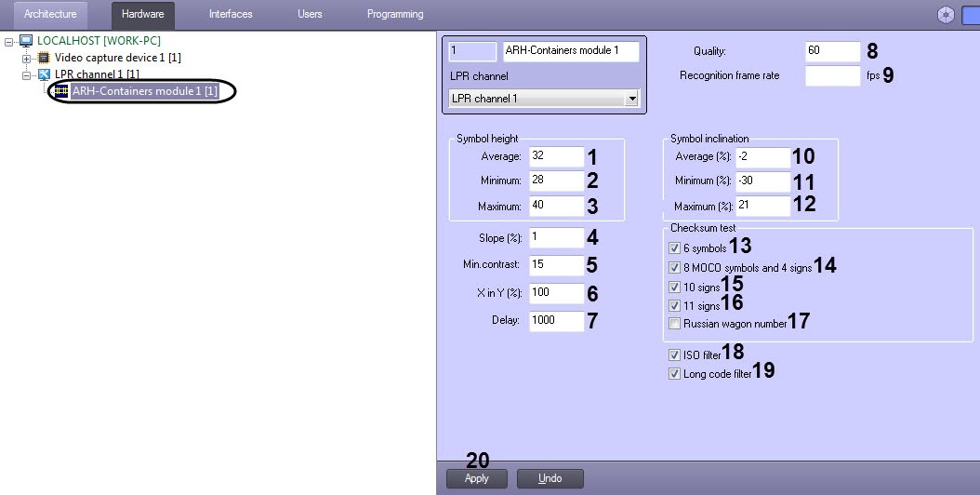Click the Video capture device chip icon

[x=44, y=58]
